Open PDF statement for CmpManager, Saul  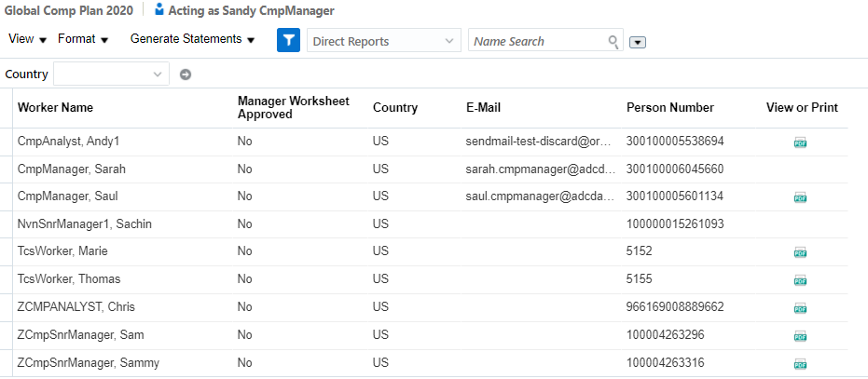pyautogui.click(x=800, y=197)
